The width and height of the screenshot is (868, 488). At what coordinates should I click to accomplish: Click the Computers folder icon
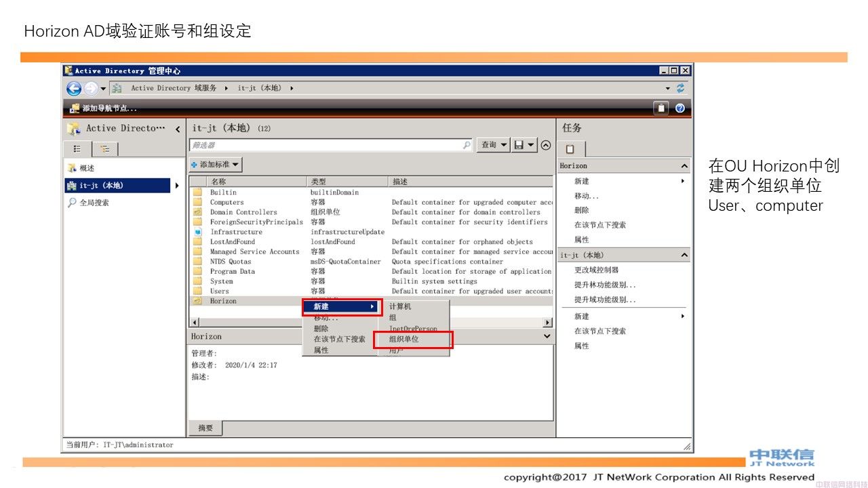(x=197, y=202)
